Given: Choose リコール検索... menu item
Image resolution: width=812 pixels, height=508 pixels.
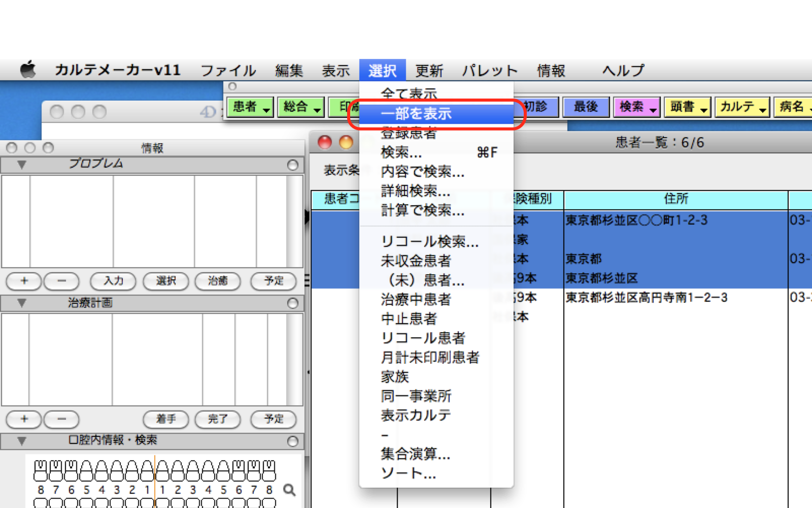Looking at the screenshot, I should tap(429, 241).
